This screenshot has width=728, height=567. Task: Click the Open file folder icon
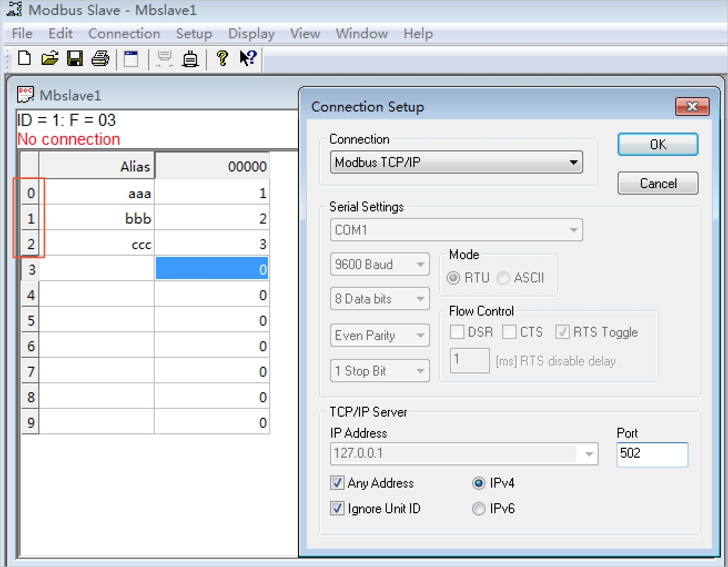point(49,58)
